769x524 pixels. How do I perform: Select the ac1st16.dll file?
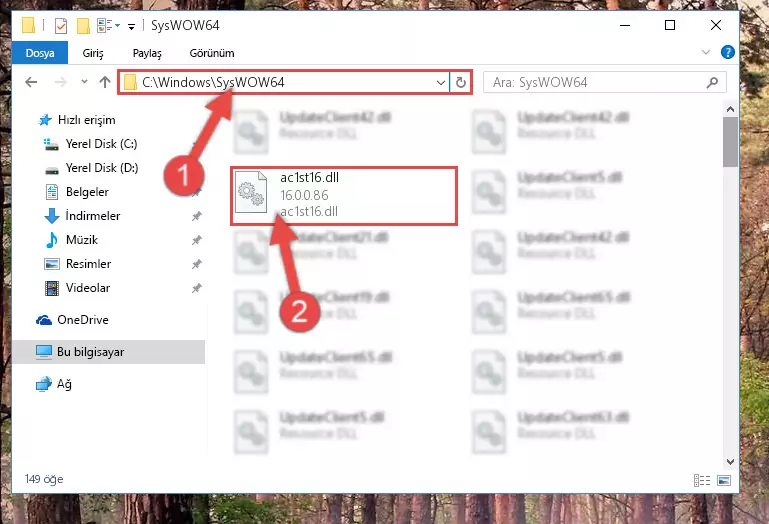344,195
